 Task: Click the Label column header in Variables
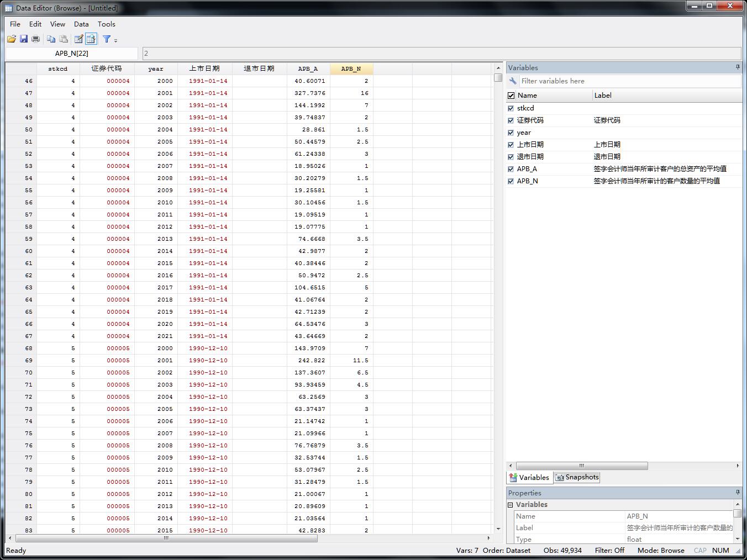(667, 96)
